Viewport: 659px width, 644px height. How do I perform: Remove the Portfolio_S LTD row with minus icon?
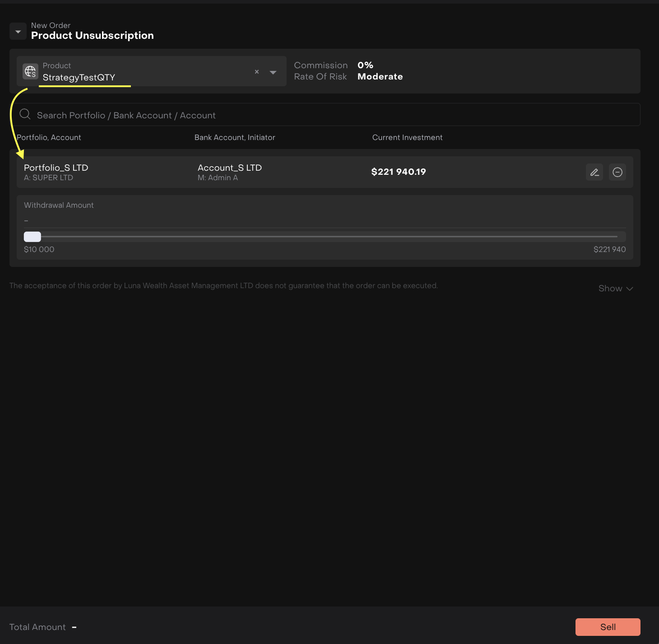pyautogui.click(x=617, y=172)
